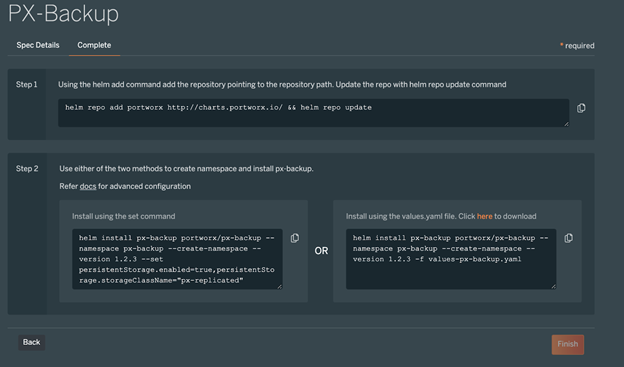This screenshot has height=367, width=624.
Task: Go back with the Back button
Action: point(31,342)
